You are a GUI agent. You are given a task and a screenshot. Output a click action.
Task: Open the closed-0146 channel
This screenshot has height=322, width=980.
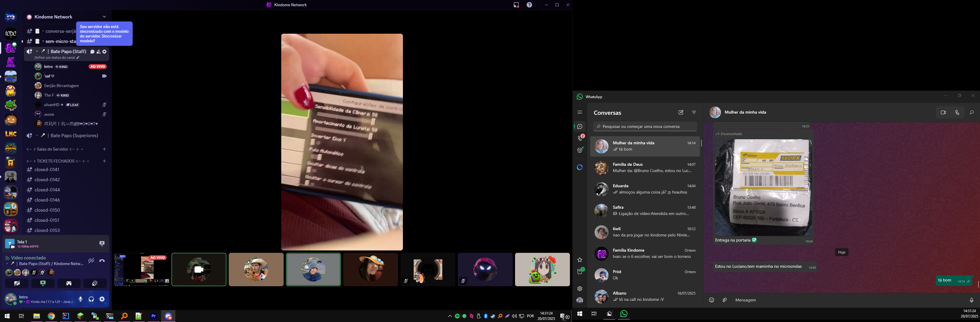click(67, 200)
